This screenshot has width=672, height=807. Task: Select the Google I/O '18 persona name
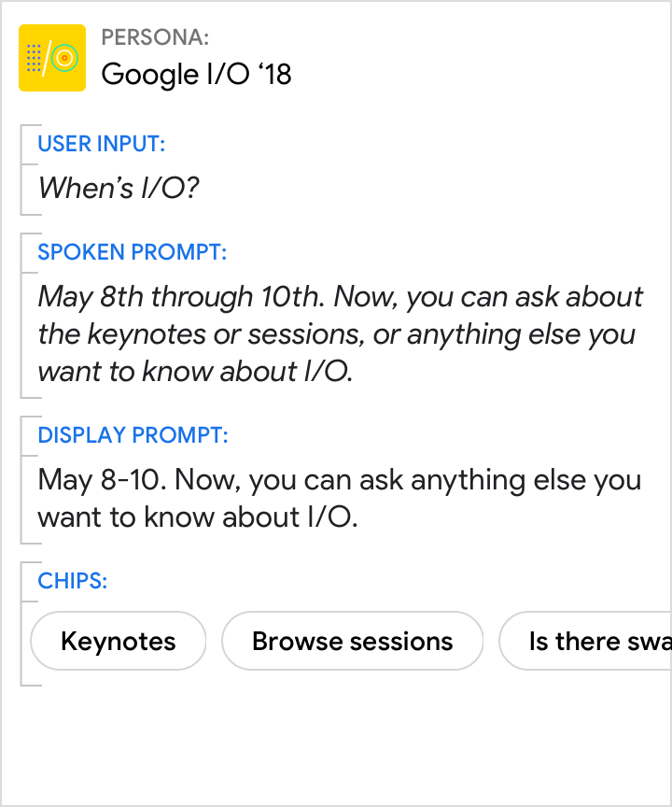(x=196, y=74)
